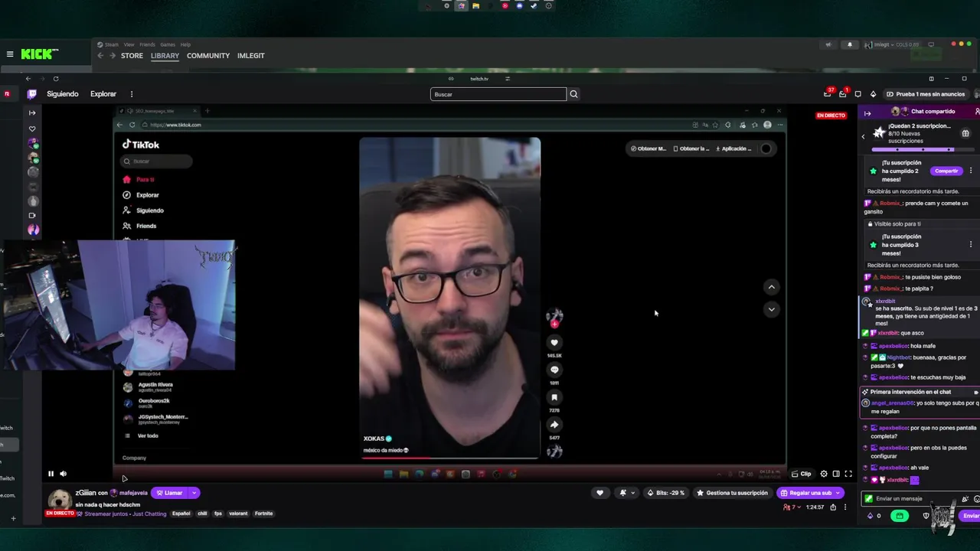
Task: Open the Steam menu in the Steam window
Action: click(111, 44)
